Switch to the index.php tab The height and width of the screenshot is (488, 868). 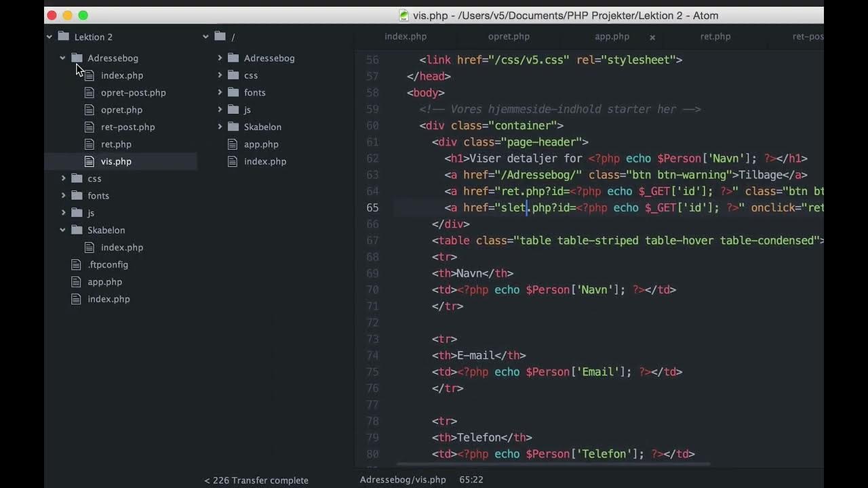click(406, 37)
